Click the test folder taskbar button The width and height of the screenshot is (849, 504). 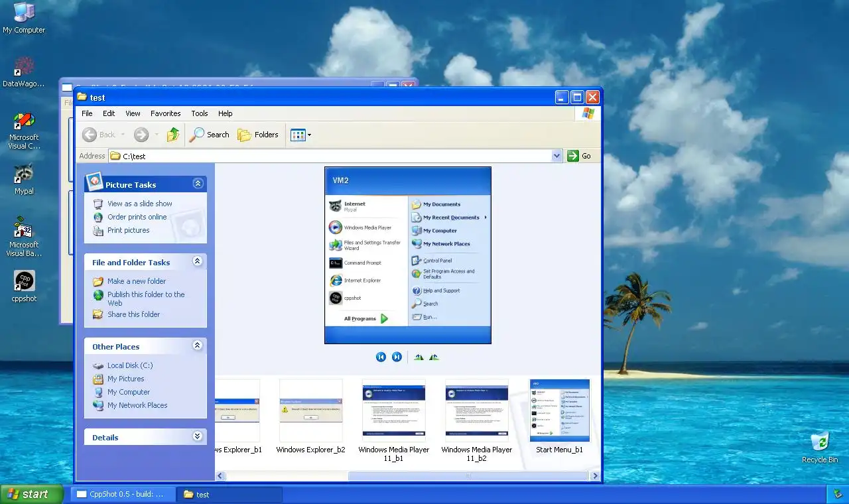point(229,494)
